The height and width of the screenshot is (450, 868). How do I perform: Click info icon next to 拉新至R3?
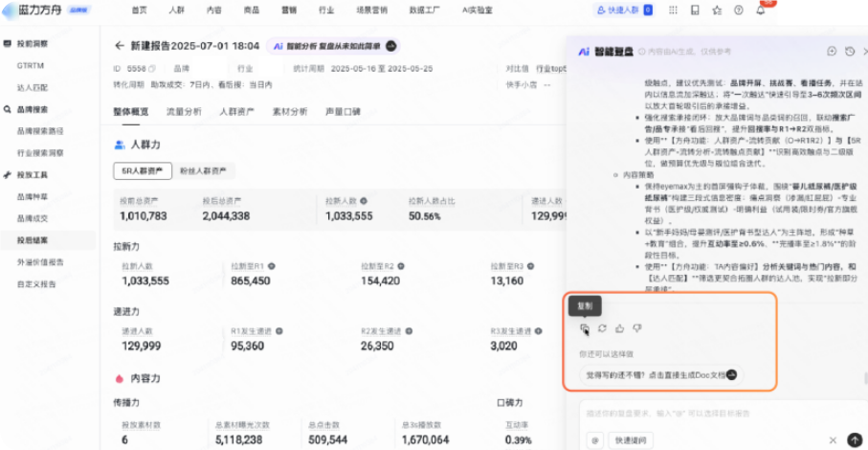(x=530, y=266)
